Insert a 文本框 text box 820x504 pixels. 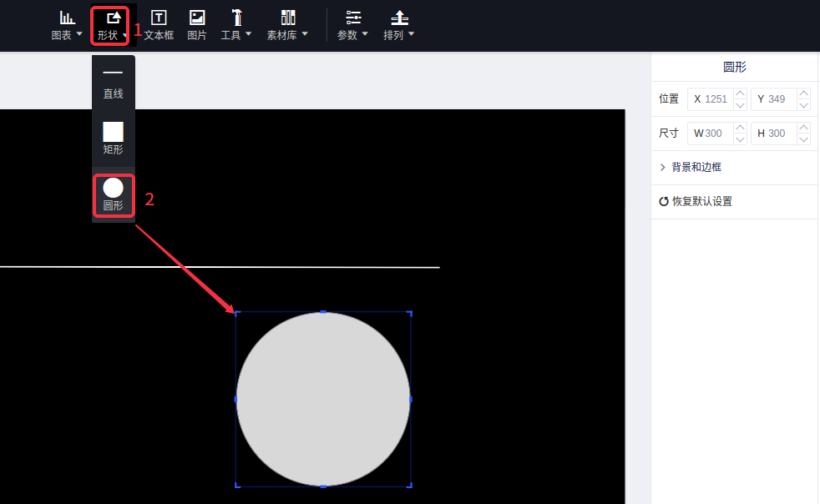click(x=158, y=18)
